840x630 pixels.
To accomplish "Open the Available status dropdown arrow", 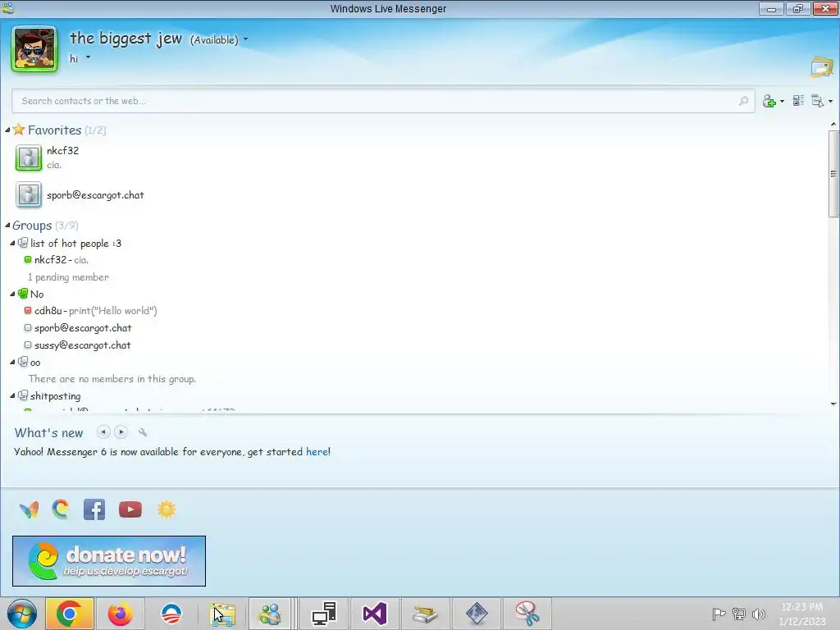I will coord(246,39).
